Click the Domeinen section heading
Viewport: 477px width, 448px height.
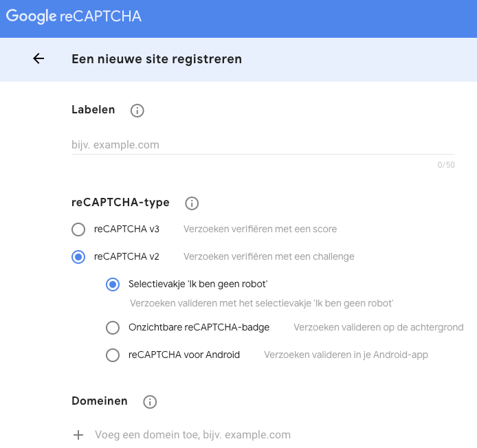point(100,401)
